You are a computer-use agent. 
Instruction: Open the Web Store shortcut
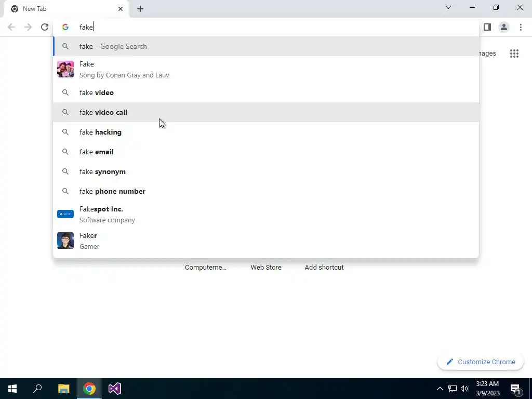(x=266, y=268)
